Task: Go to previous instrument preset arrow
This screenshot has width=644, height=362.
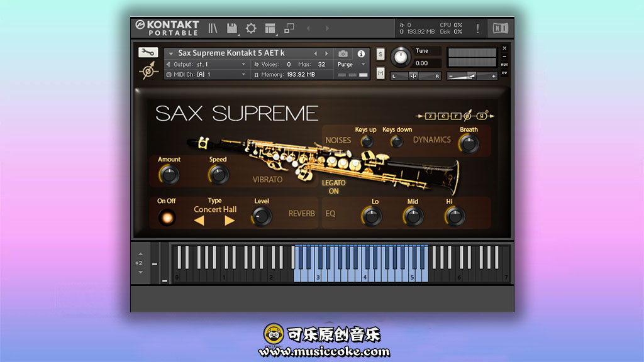Action: coord(316,54)
